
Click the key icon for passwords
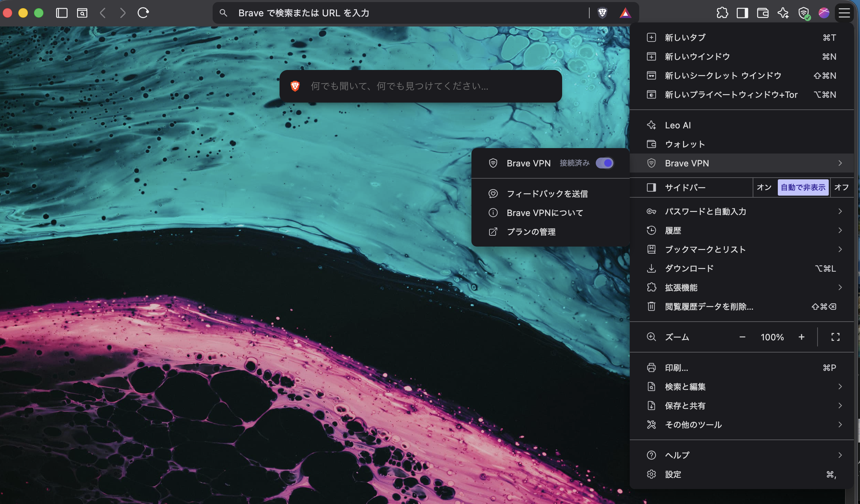click(651, 212)
